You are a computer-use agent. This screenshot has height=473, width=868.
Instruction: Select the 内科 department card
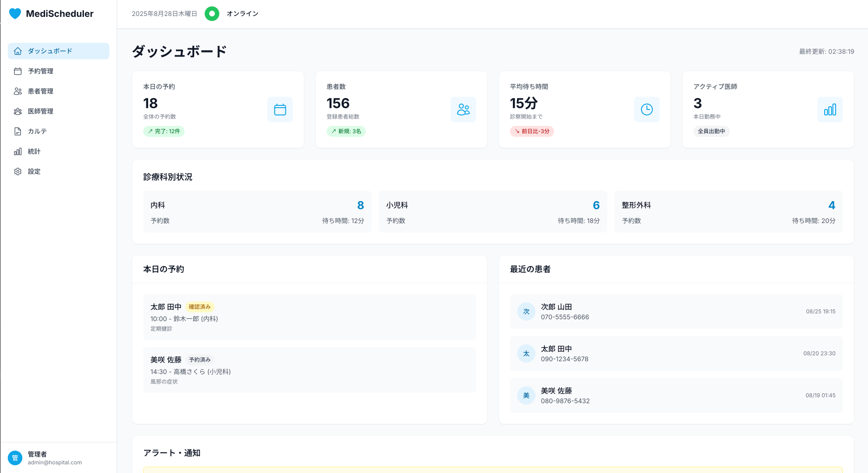pos(257,212)
